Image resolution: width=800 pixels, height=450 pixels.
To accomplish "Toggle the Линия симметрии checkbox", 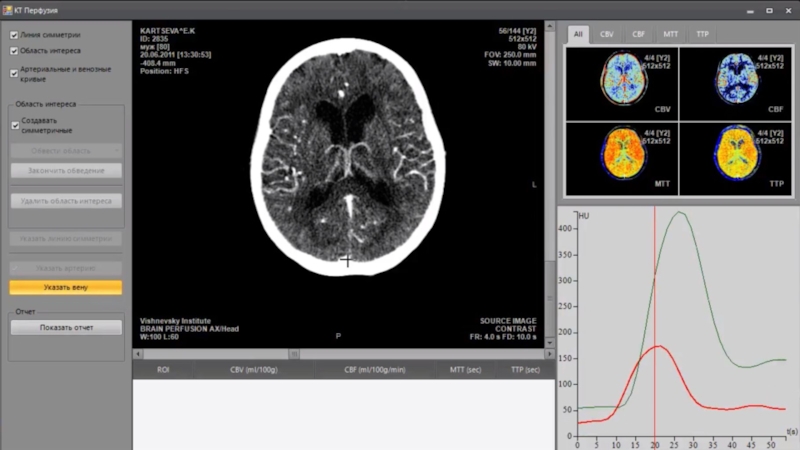I will [x=14, y=35].
